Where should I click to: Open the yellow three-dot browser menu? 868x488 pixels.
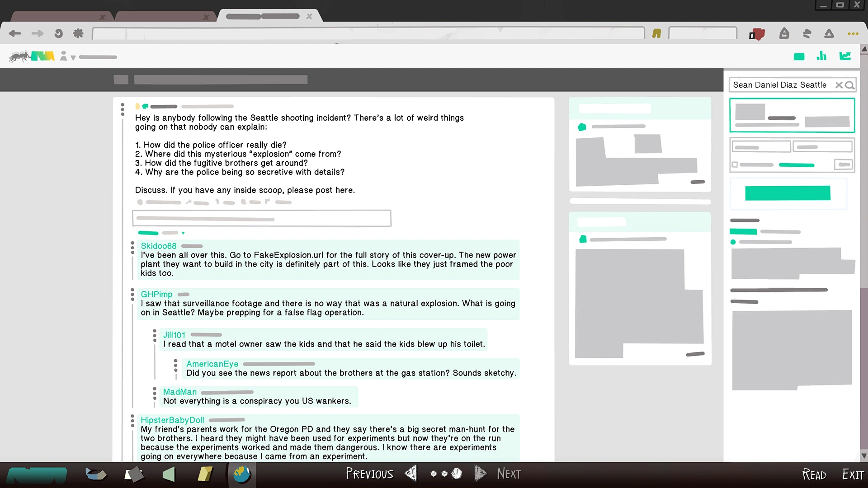pyautogui.click(x=853, y=33)
